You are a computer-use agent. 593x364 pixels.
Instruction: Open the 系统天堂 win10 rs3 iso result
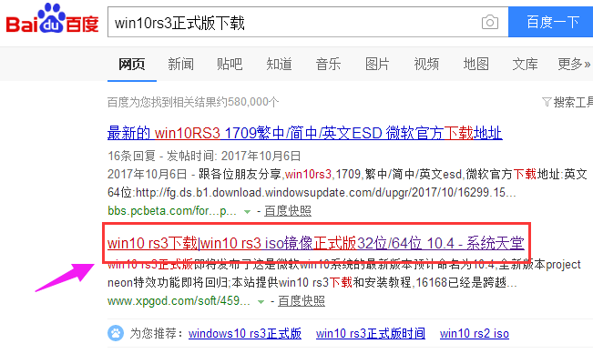(x=315, y=243)
